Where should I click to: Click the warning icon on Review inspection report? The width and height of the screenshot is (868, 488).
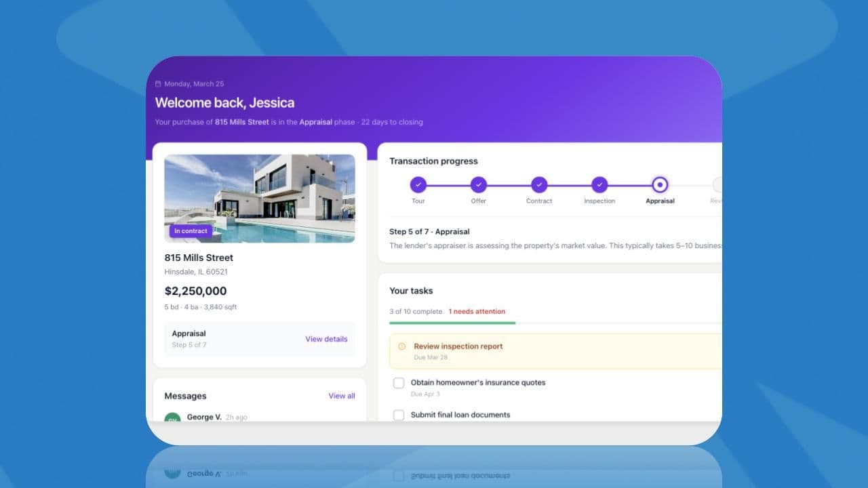(x=401, y=346)
